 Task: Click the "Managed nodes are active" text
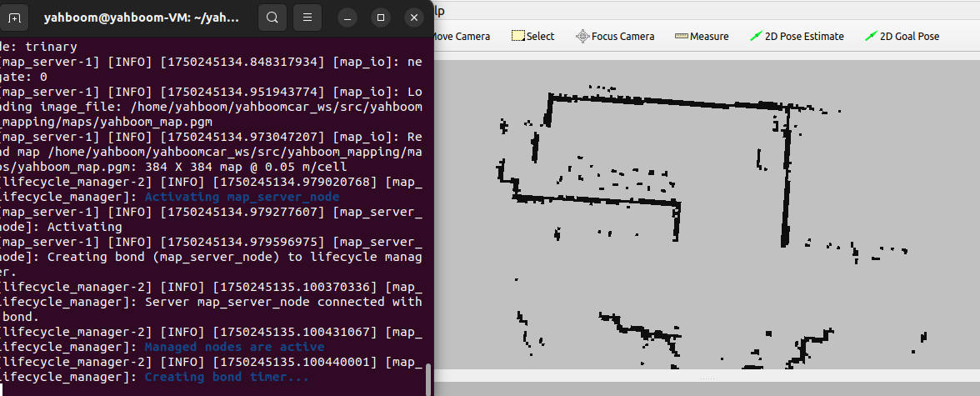(x=234, y=347)
